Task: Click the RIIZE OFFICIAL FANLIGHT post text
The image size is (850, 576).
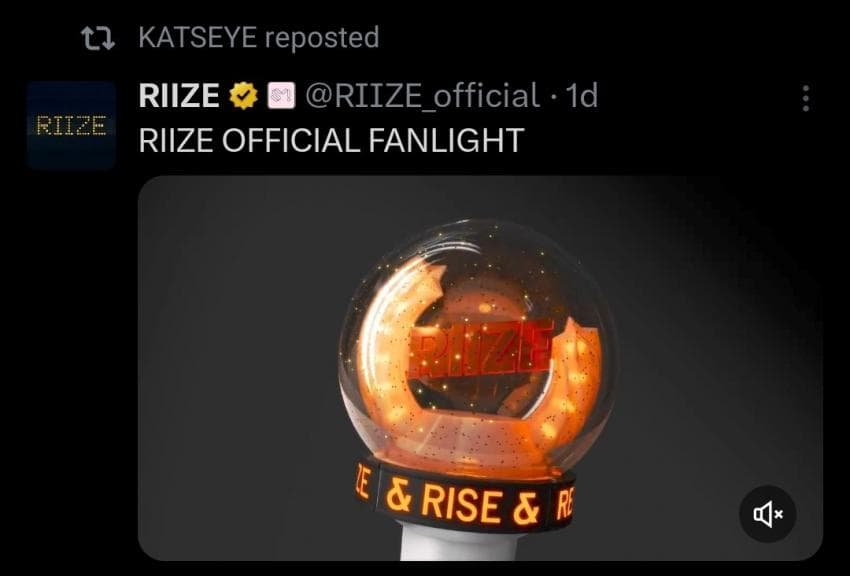Action: (331, 141)
